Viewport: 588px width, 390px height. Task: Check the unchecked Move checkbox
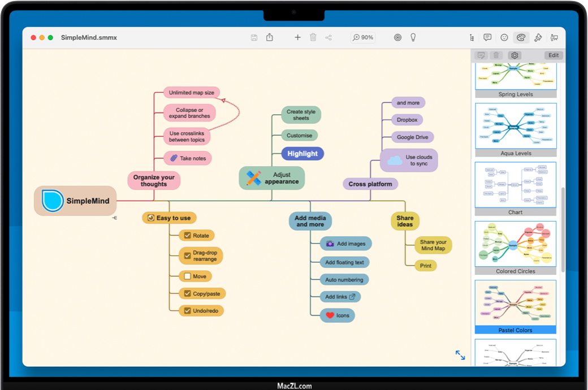click(x=188, y=276)
